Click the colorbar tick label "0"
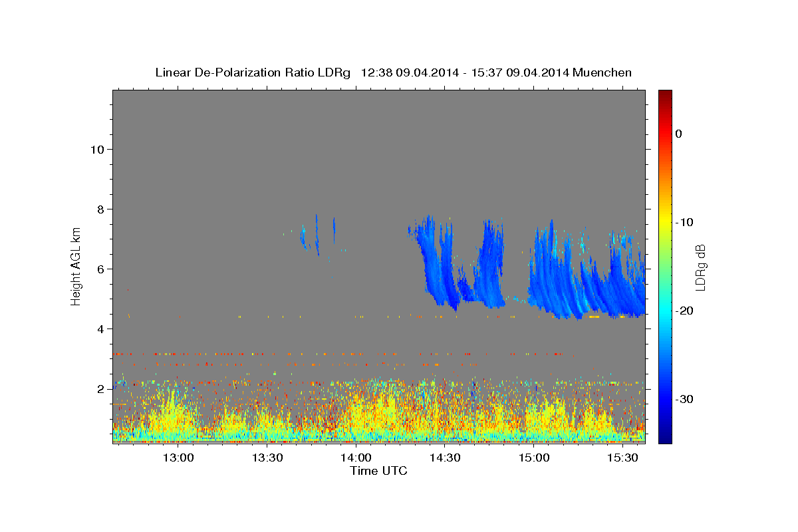The height and width of the screenshot is (532, 798). point(679,134)
